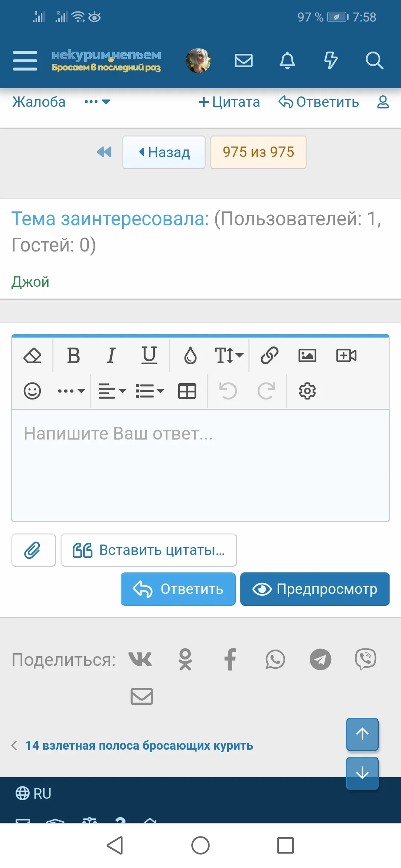Open the hamburger navigation menu
This screenshot has width=401, height=868.
pyautogui.click(x=25, y=61)
